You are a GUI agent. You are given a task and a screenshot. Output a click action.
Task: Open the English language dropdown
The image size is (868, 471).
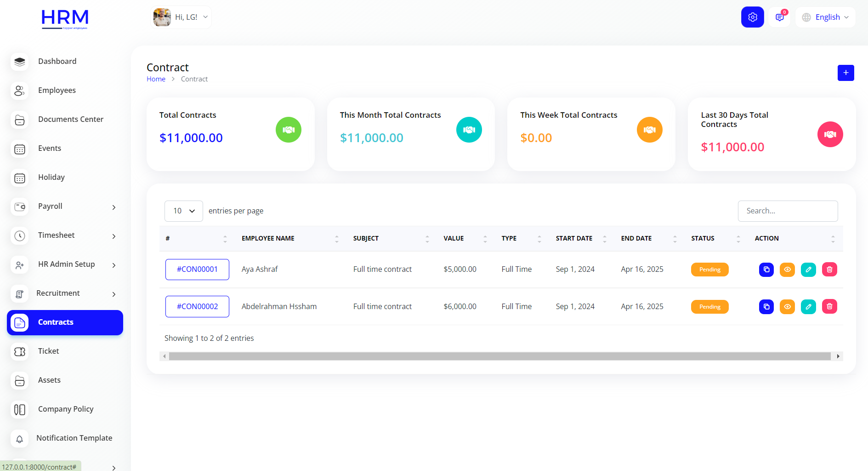[826, 17]
